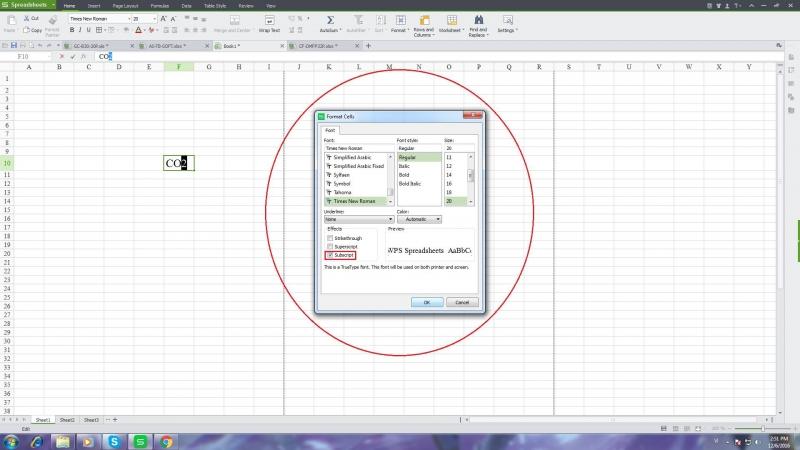Click OK in the Format Cells dialog
800x450 pixels.
[426, 301]
